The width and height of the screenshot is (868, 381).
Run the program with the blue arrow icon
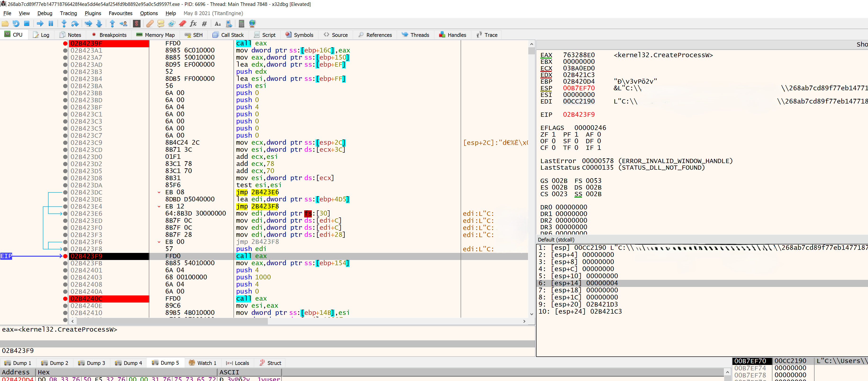40,24
